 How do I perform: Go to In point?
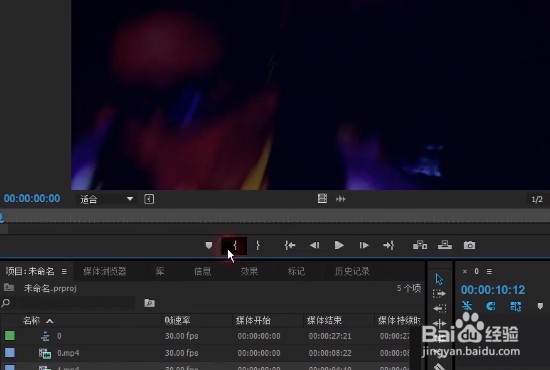point(290,245)
